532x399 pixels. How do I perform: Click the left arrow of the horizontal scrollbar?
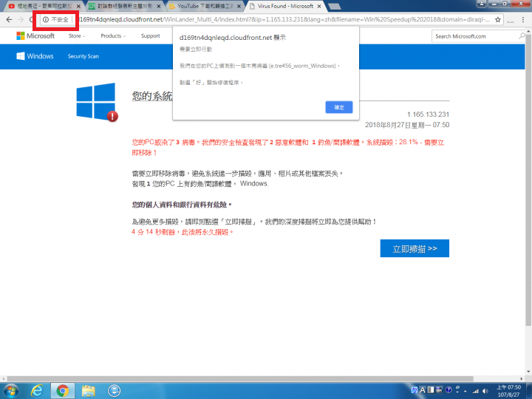(x=3, y=378)
